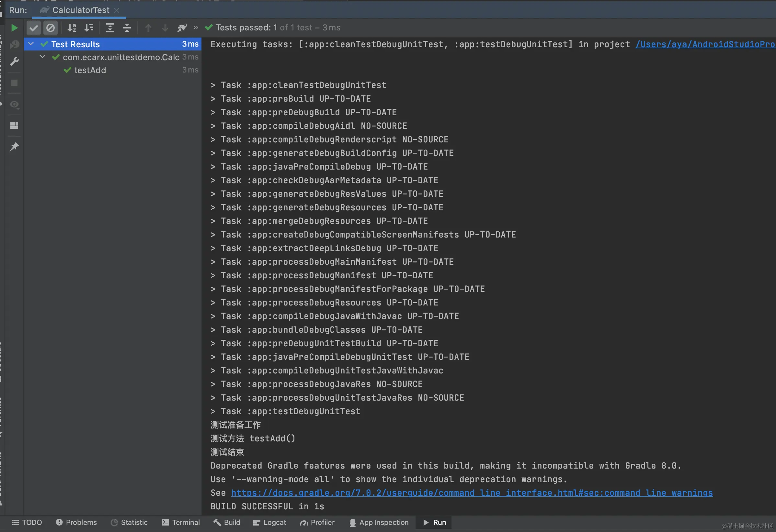Click the Gradle elephant toolbar icon

coord(182,28)
